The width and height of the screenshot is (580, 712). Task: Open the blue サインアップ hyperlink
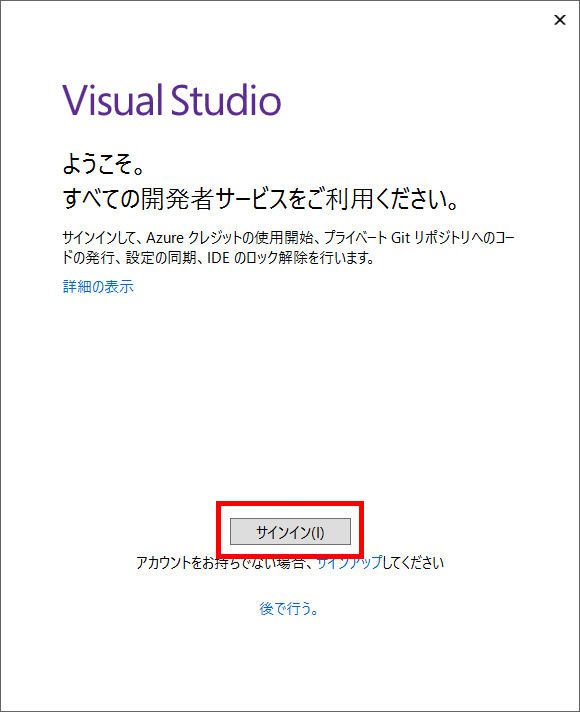point(349,563)
